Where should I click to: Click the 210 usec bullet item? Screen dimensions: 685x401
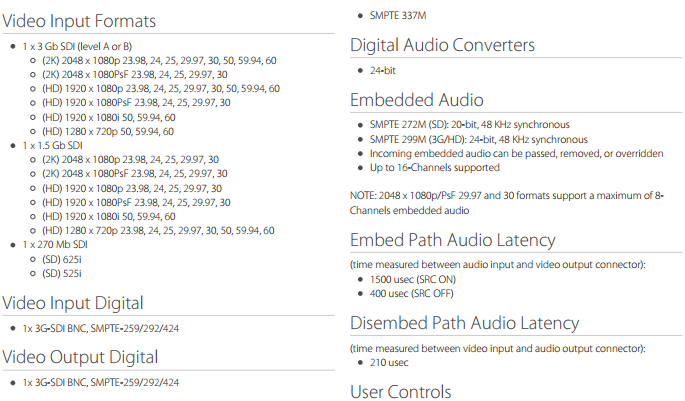tap(388, 362)
